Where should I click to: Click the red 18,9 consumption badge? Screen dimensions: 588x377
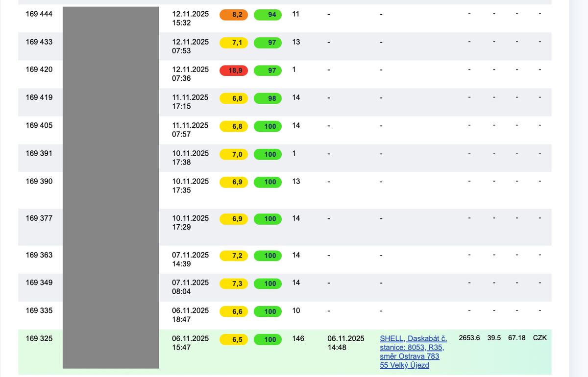(234, 71)
